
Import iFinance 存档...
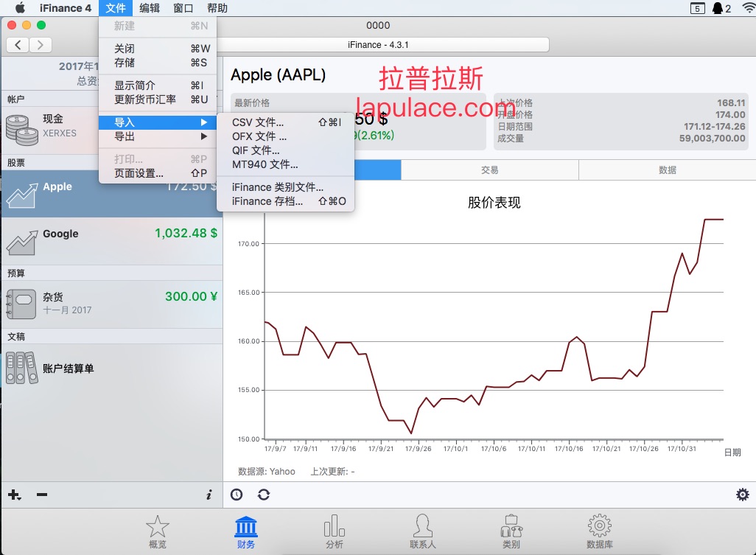coord(285,201)
